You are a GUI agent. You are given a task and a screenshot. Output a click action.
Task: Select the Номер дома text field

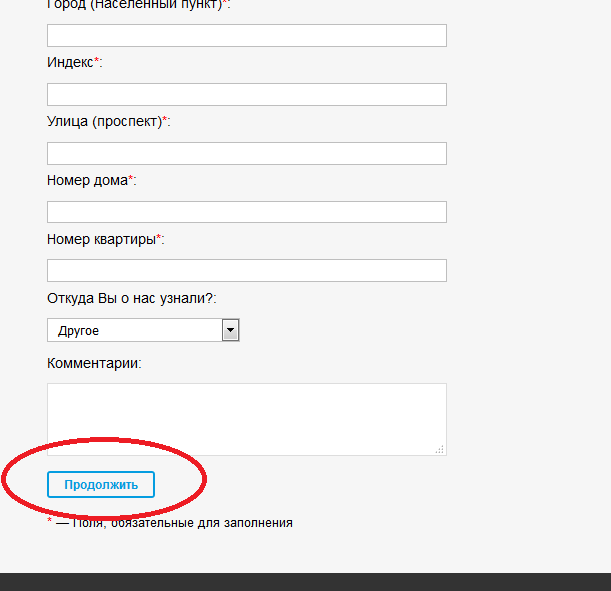[x=246, y=212]
